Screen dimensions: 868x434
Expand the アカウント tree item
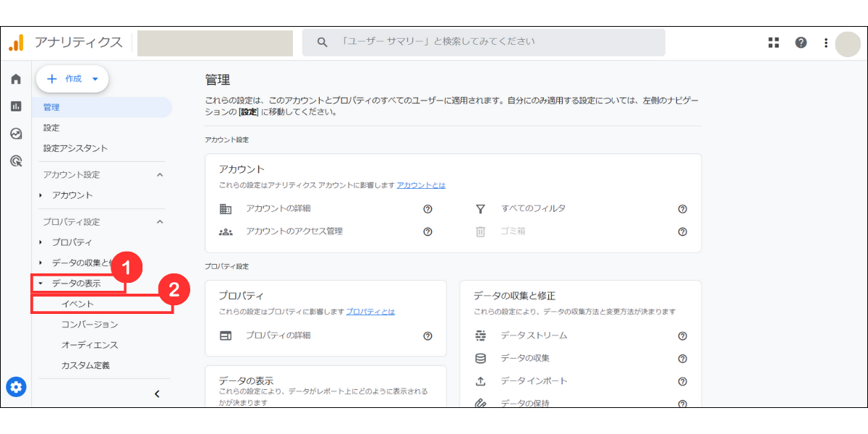pos(41,195)
